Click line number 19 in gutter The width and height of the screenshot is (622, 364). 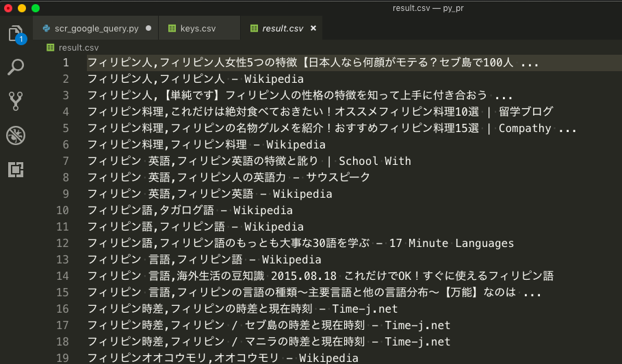(62, 358)
